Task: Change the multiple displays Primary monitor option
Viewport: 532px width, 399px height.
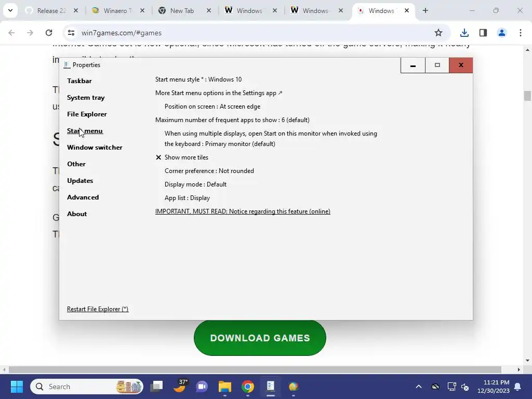Action: pos(271,138)
